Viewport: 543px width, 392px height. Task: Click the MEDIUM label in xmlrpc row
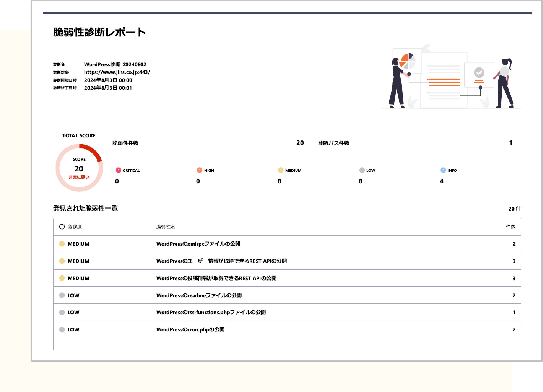(x=79, y=244)
